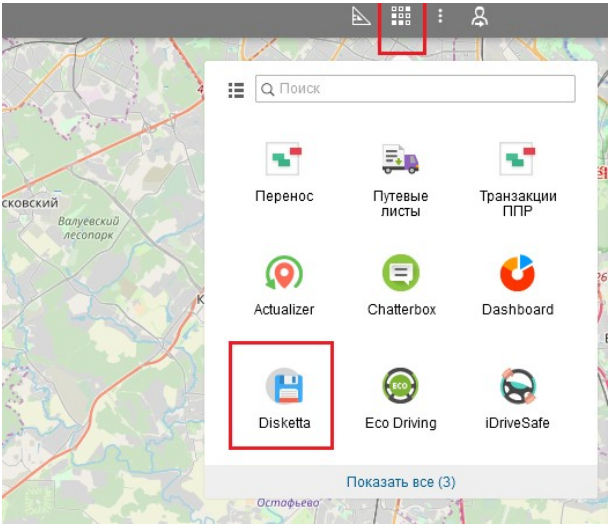612x529 pixels.
Task: Launch the Disketta floppy disk app
Action: click(282, 398)
